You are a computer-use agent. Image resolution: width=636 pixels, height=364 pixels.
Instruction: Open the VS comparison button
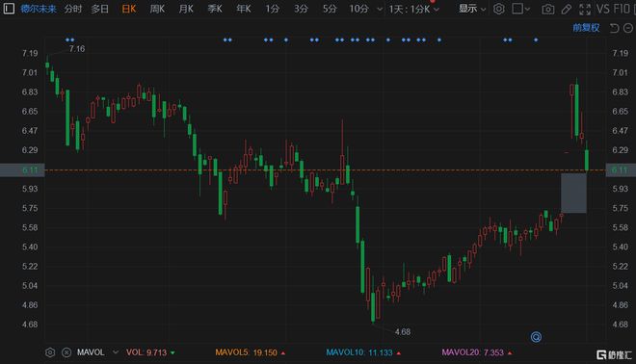tap(602, 9)
